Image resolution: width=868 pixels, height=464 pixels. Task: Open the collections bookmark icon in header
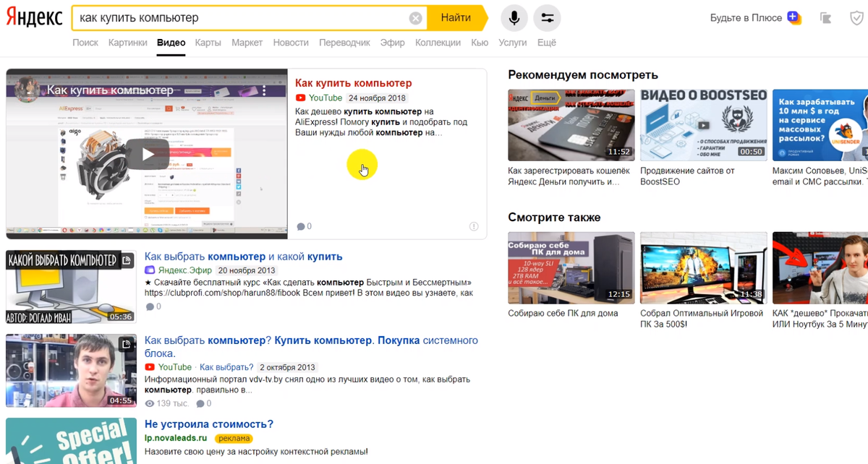826,18
